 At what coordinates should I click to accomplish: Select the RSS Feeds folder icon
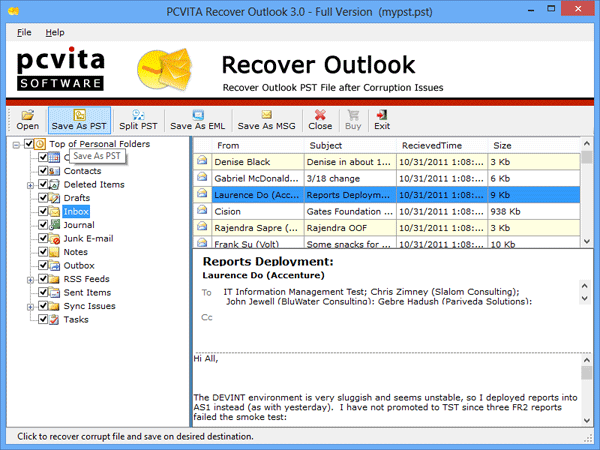[x=54, y=279]
